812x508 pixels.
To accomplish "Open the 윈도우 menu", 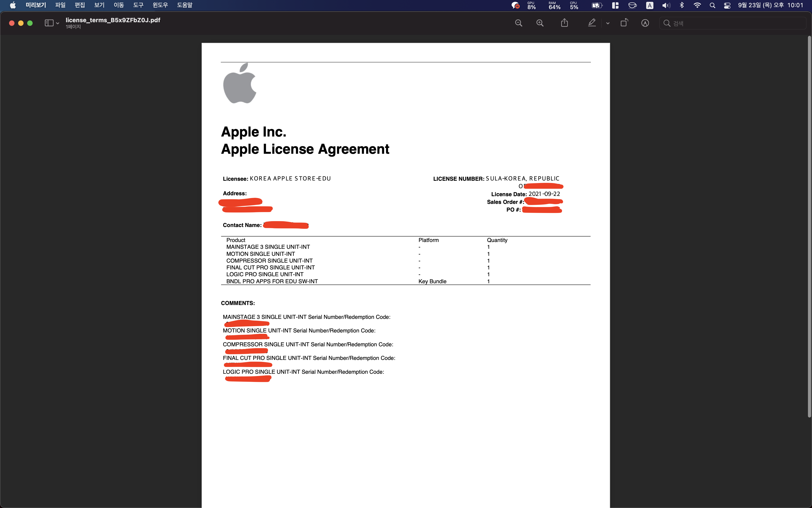I will [x=160, y=5].
